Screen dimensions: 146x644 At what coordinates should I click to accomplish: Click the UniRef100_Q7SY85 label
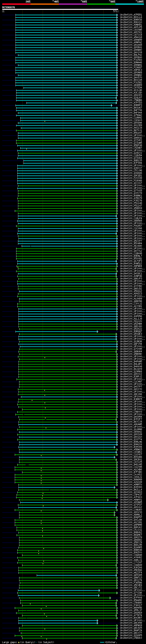131,349
